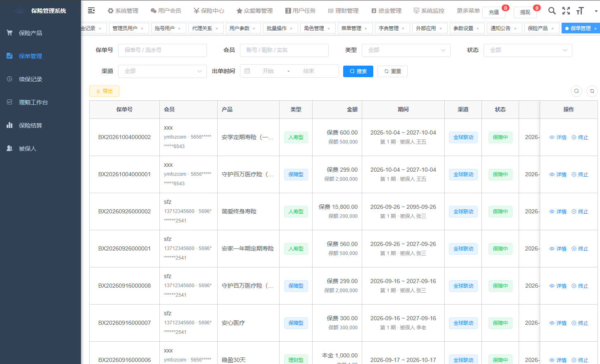
Task: Click the 提现 button in header
Action: 525,12
